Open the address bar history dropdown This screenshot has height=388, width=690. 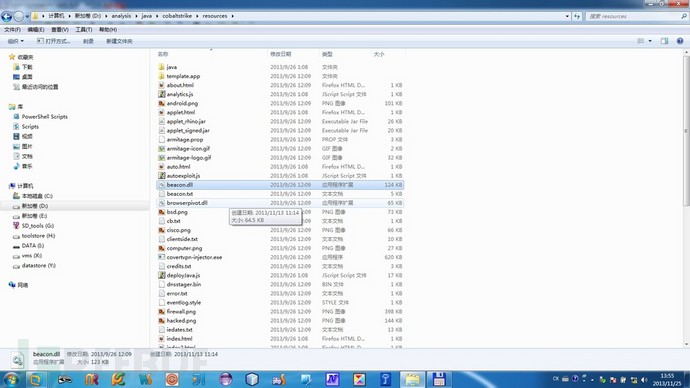click(x=567, y=16)
